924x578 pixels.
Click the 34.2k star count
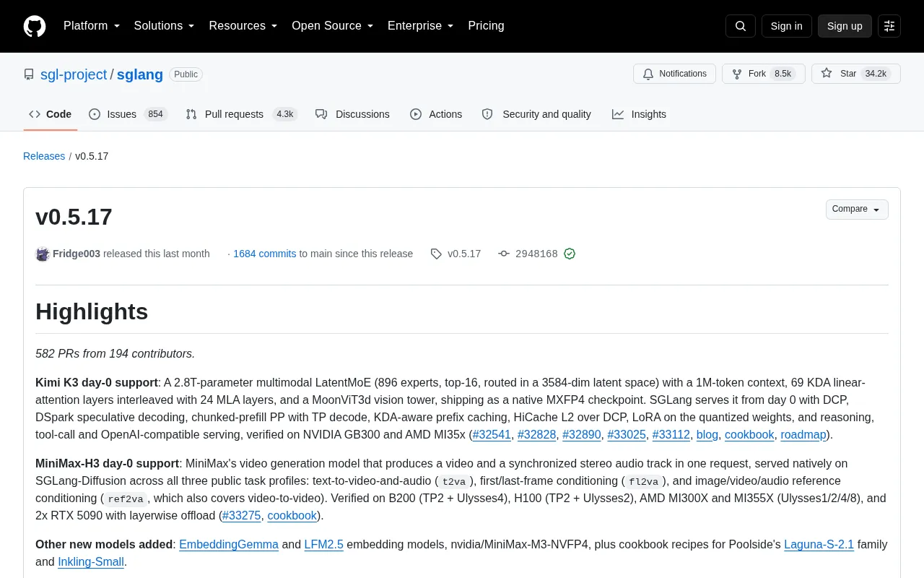click(876, 74)
